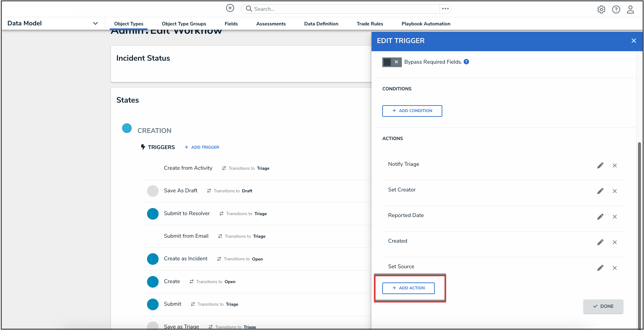Open search options ellipsis menu

[x=445, y=9]
